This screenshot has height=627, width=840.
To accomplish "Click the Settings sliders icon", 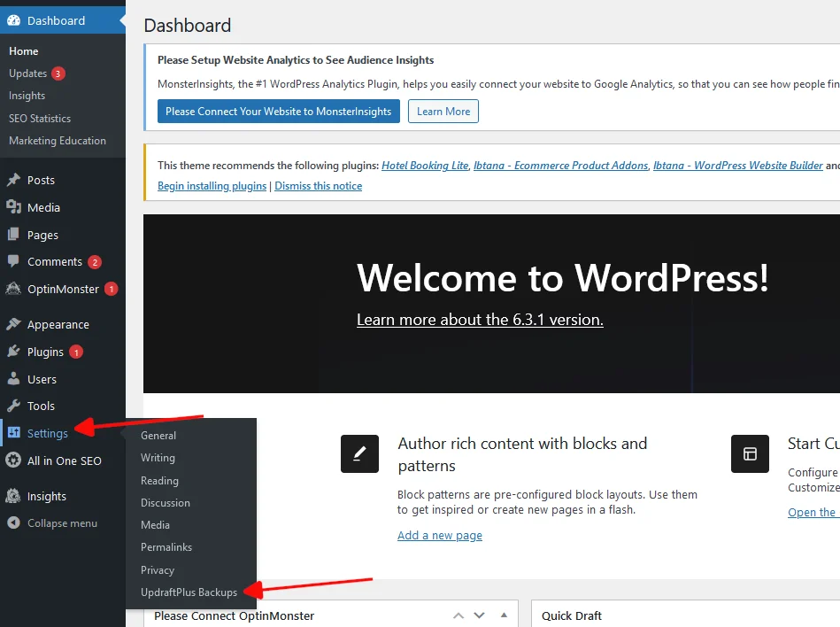I will pyautogui.click(x=13, y=432).
